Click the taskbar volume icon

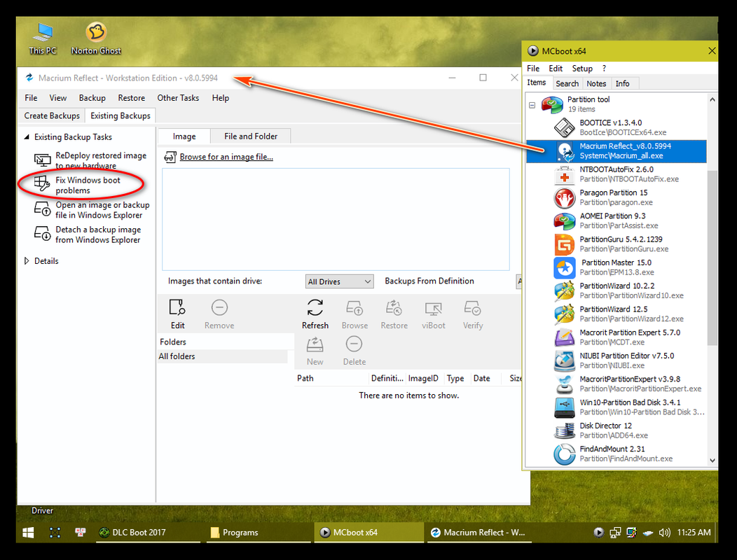tap(664, 532)
